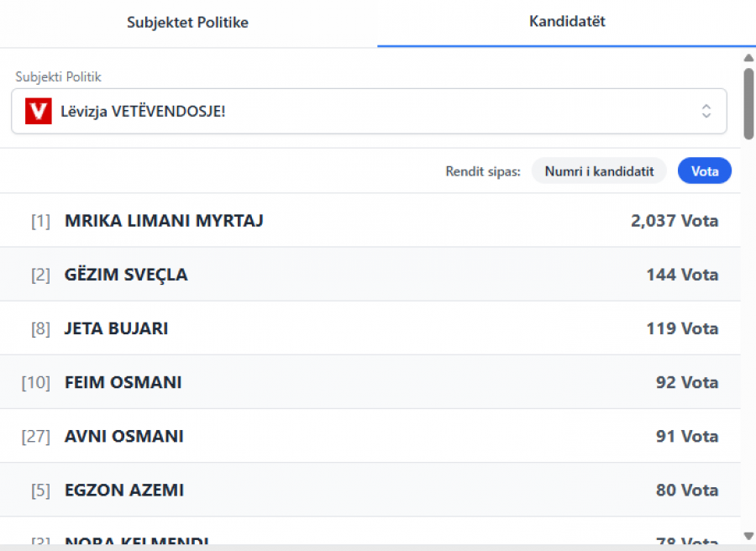
Task: Click the scrollbar down arrow
Action: (x=748, y=535)
